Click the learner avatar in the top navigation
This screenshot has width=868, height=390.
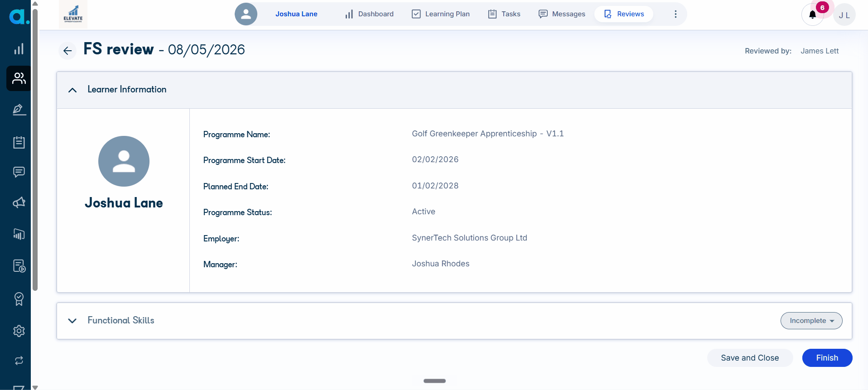click(246, 14)
